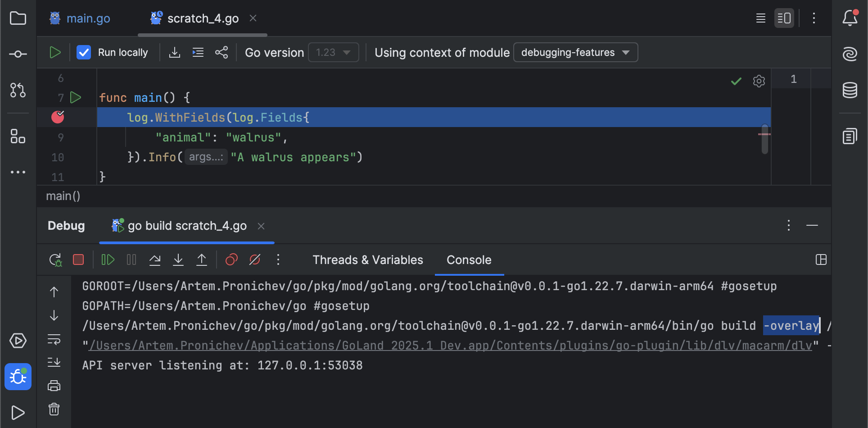Screen dimensions: 868x428
Task: Open the dlv path link in console
Action: (451, 346)
